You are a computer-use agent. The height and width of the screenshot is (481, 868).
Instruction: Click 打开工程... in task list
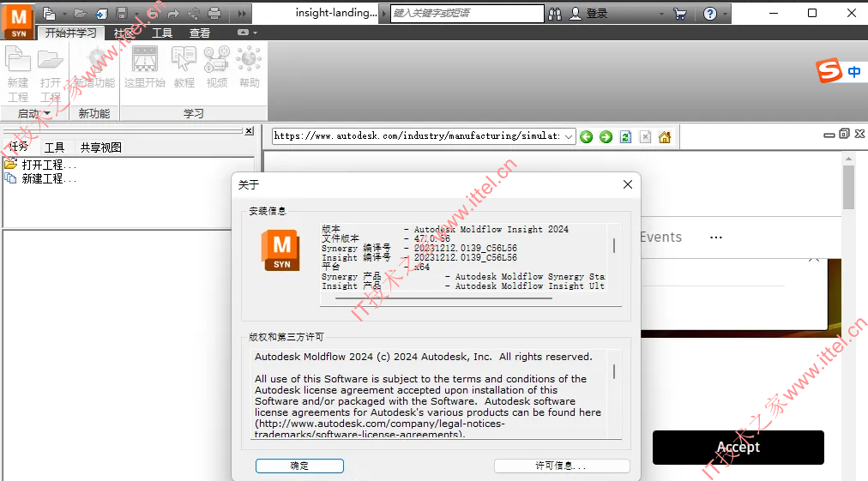tap(49, 165)
